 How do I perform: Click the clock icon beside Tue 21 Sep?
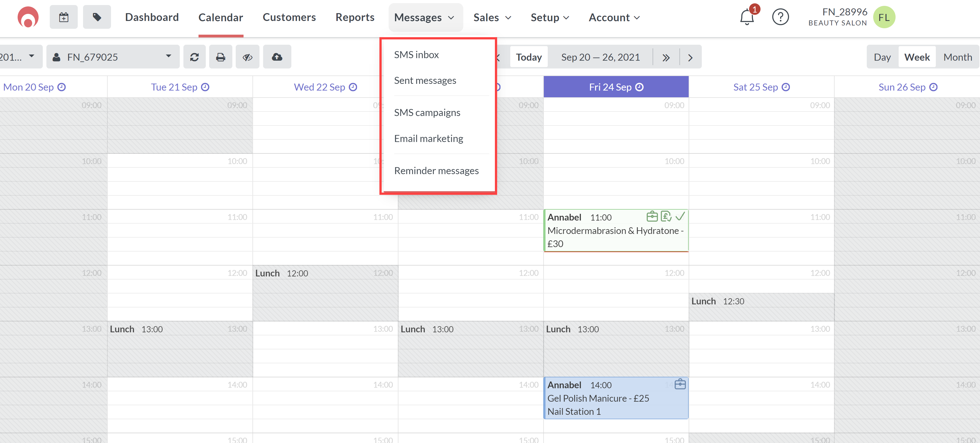(x=205, y=87)
